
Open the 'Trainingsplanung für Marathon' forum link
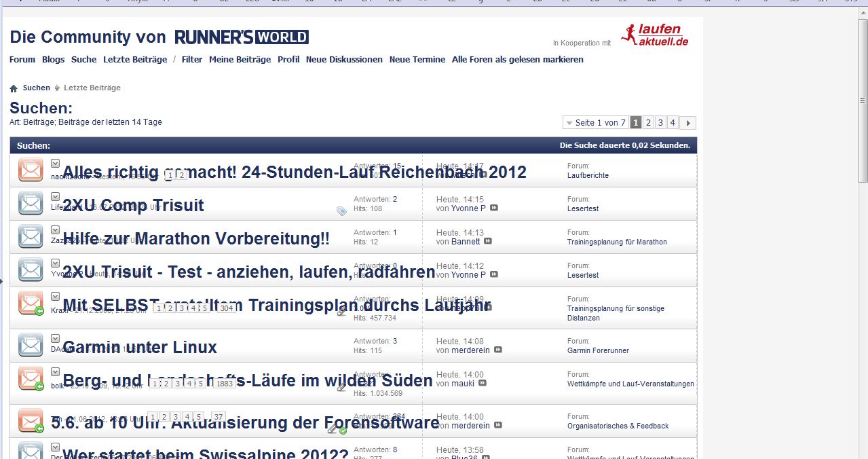coord(617,242)
